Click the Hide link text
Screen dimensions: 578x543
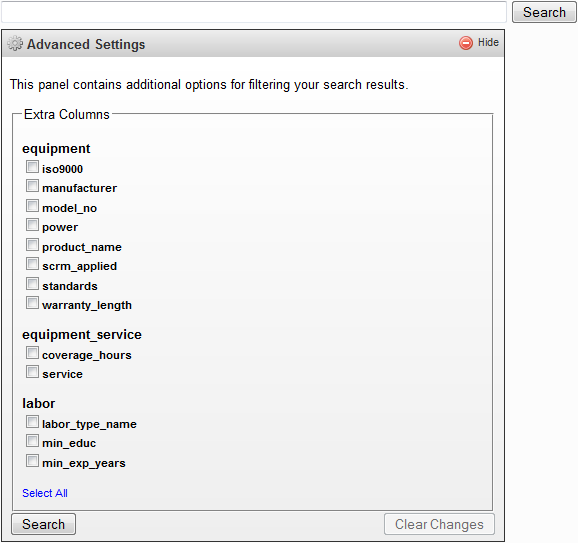point(488,42)
